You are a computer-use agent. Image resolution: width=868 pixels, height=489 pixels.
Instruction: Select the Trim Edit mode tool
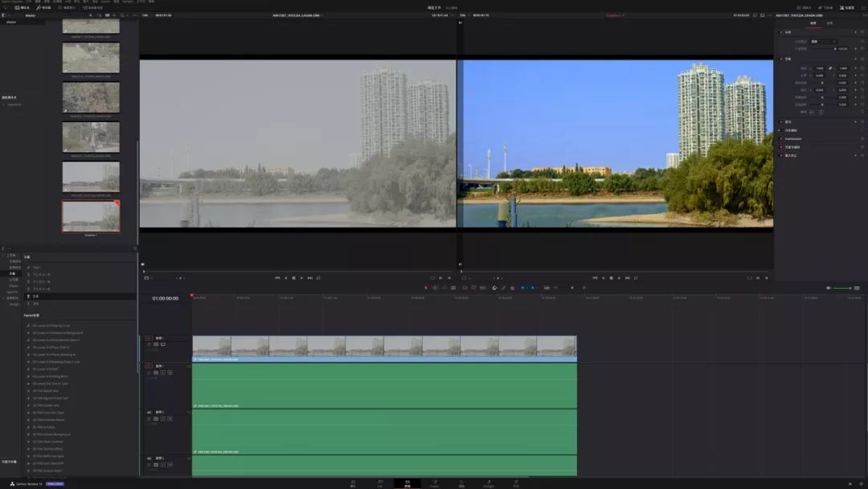(x=435, y=288)
